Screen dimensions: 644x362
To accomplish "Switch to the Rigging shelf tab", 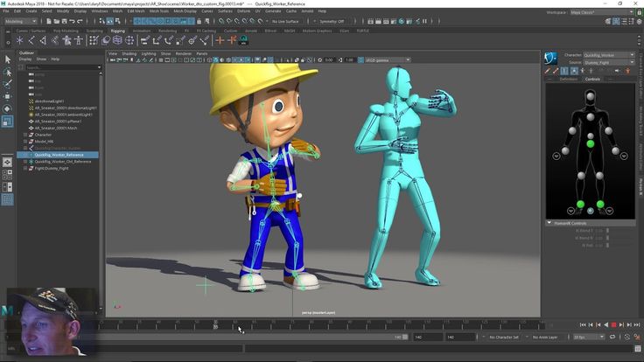I will [117, 31].
